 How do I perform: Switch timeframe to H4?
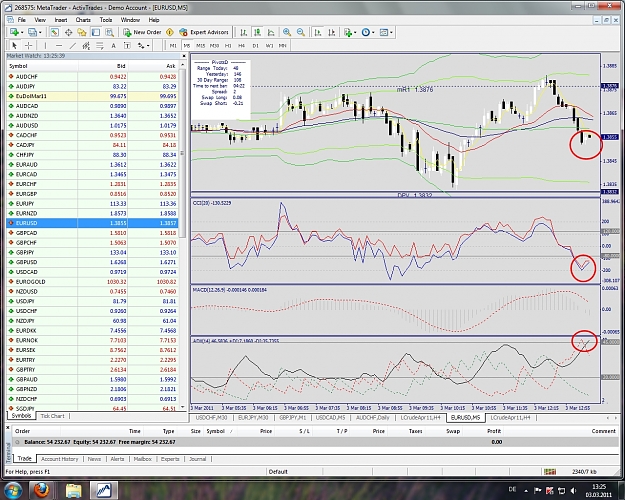pos(242,45)
